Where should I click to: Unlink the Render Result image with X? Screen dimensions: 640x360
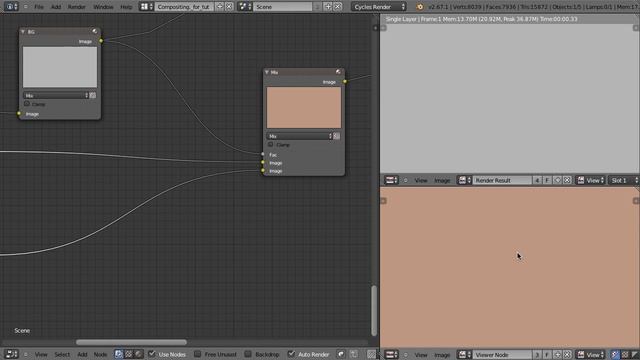tap(567, 180)
